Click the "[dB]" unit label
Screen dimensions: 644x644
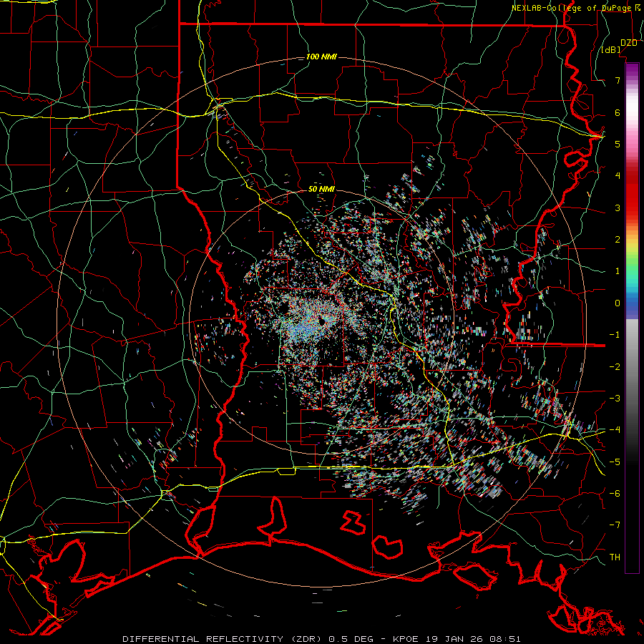click(611, 50)
